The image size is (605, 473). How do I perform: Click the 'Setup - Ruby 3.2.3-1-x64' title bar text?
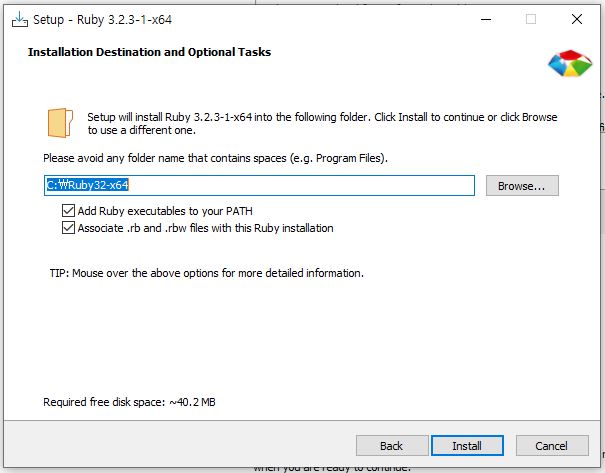point(103,20)
